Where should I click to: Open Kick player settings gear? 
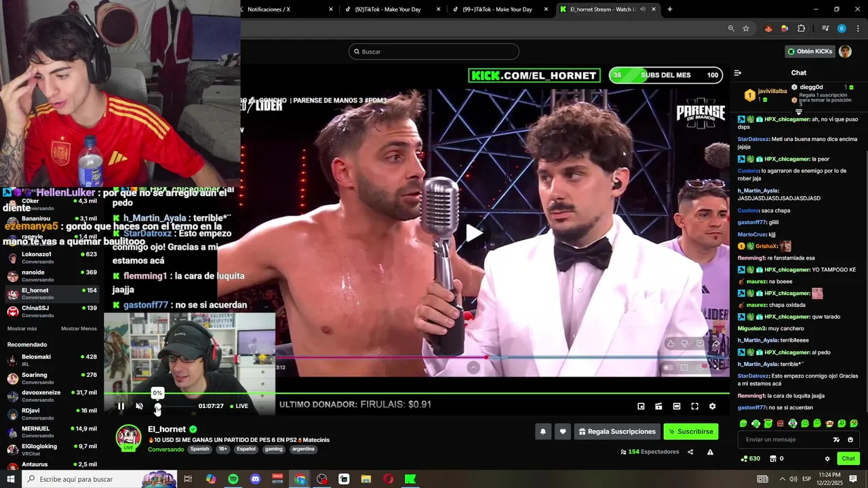pos(712,406)
